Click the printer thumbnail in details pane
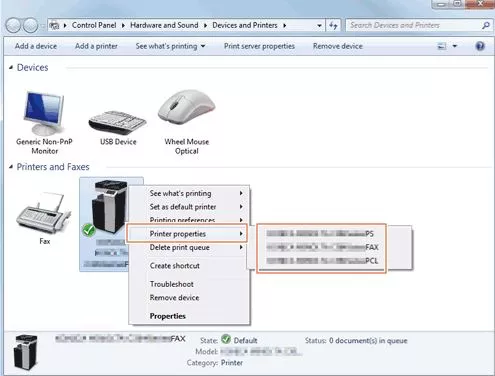Screen dimensions: 495x376 26,353
